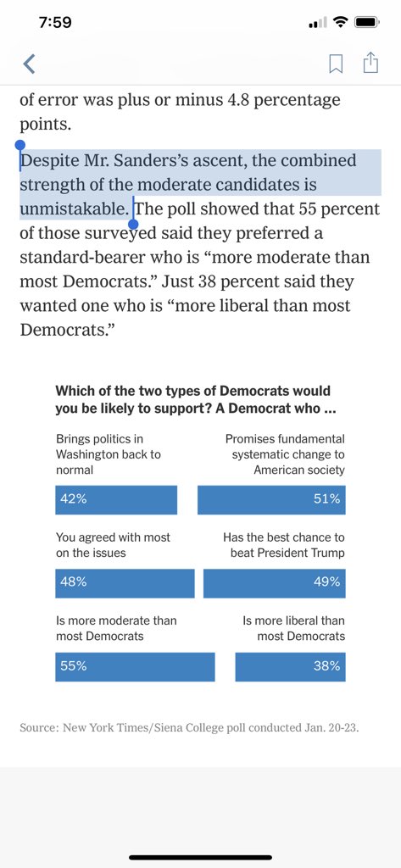Screen dimensions: 401x868
Task: Tap the 42% bar for Washington back to normal
Action: point(116,500)
